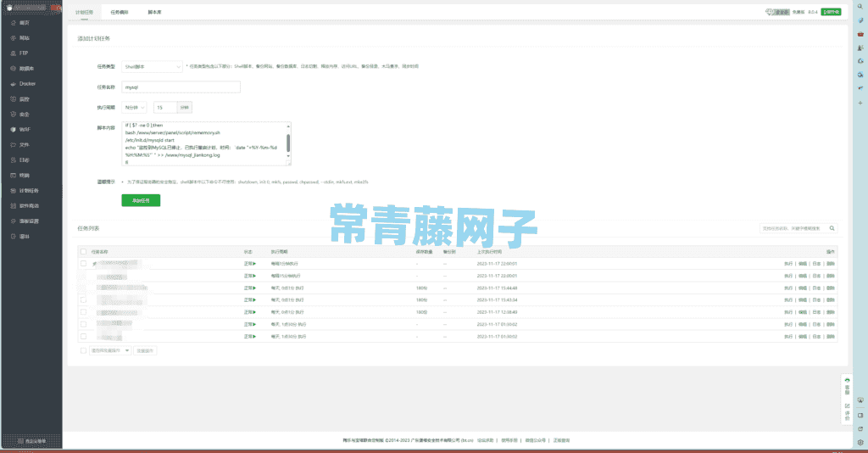Open the 论坛求助 footer link
This screenshot has width=868, height=453.
pyautogui.click(x=485, y=440)
